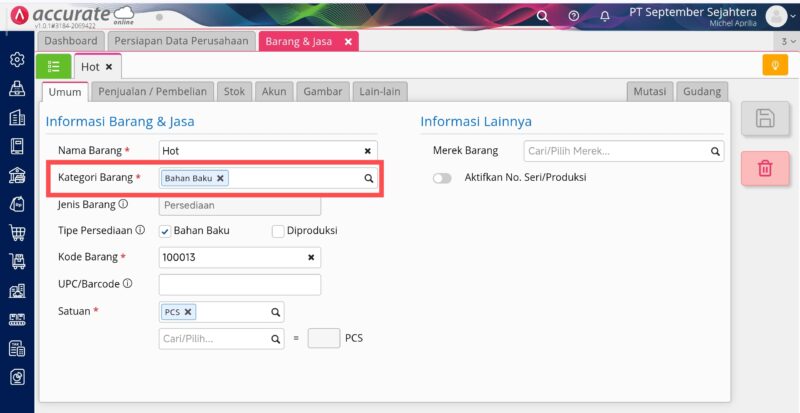Viewport: 800px width, 413px height.
Task: Remove the PCS unit tag
Action: click(x=188, y=312)
